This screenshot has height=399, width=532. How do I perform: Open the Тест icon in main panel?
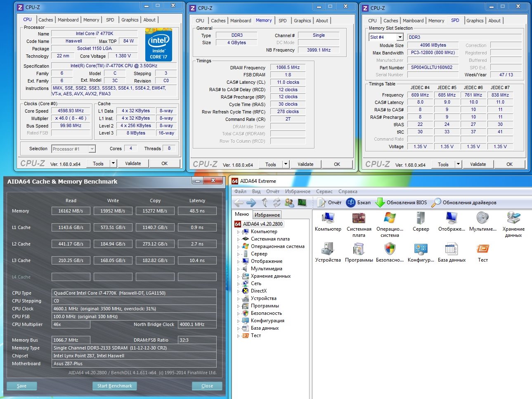click(x=482, y=249)
